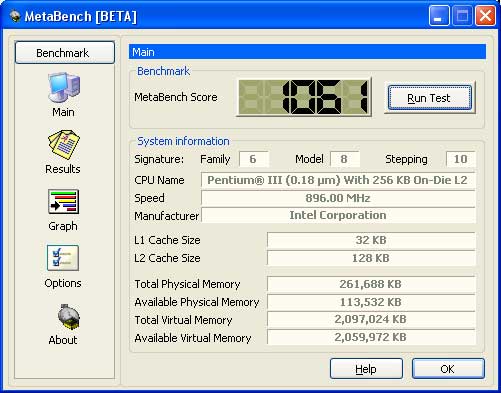This screenshot has width=501, height=393.
Task: Click Total Virtual Memory value 2,097,024 KB
Action: click(371, 319)
